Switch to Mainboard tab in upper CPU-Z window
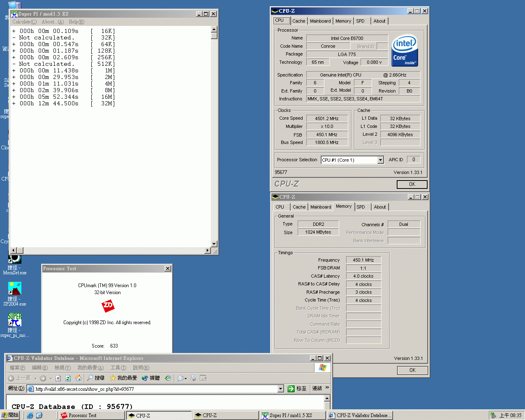 click(320, 21)
